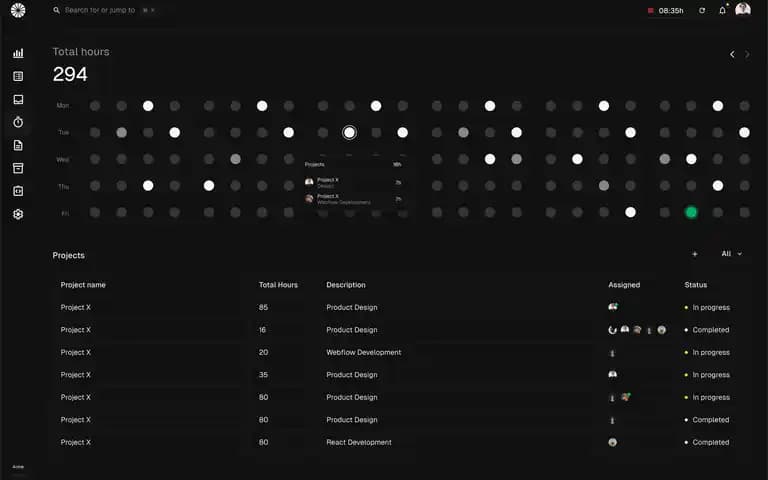
Task: Click In progress status of Webflow row
Action: pos(707,352)
